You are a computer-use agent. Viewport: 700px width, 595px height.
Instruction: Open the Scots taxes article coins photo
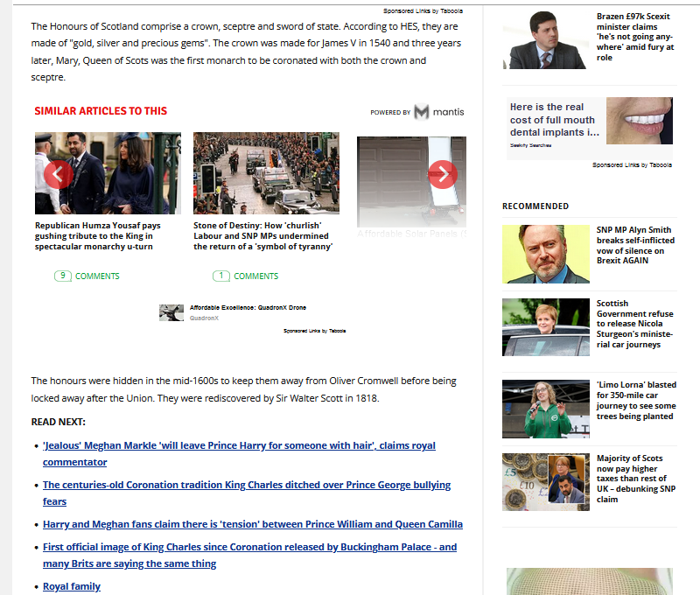(545, 482)
